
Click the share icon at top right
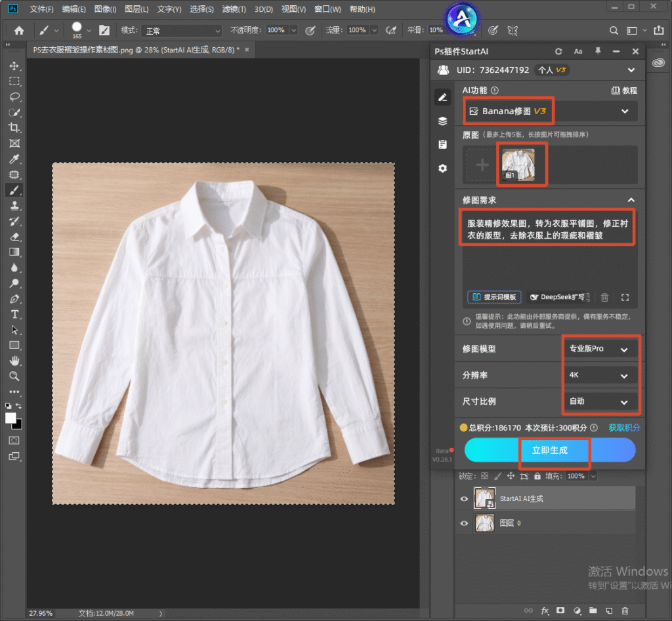(x=658, y=30)
